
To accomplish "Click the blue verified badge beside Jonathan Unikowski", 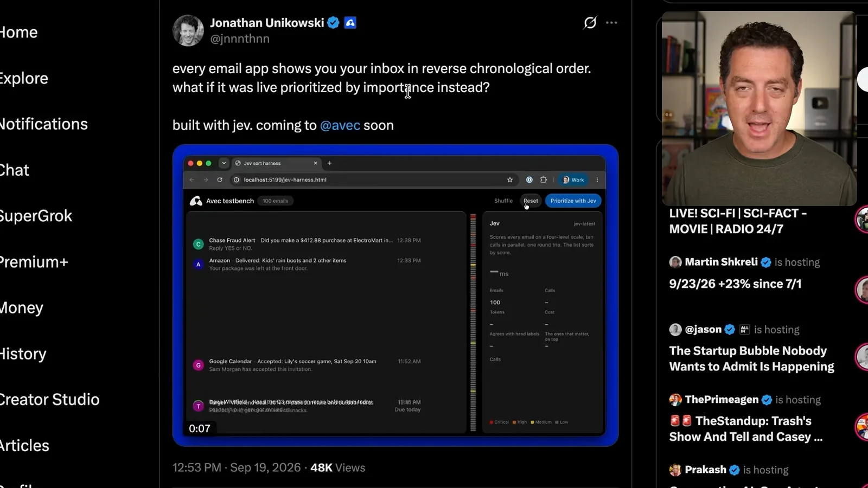I will coord(334,23).
